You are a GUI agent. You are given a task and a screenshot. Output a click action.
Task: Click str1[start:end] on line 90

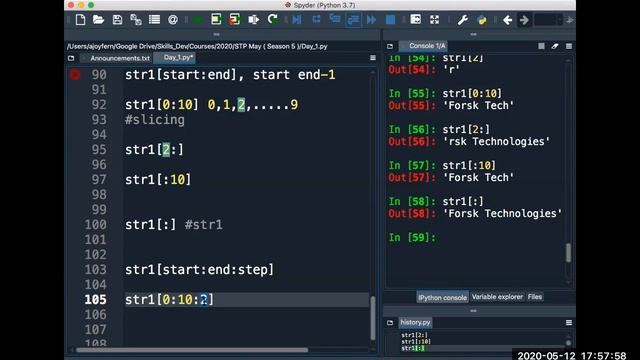(180, 75)
